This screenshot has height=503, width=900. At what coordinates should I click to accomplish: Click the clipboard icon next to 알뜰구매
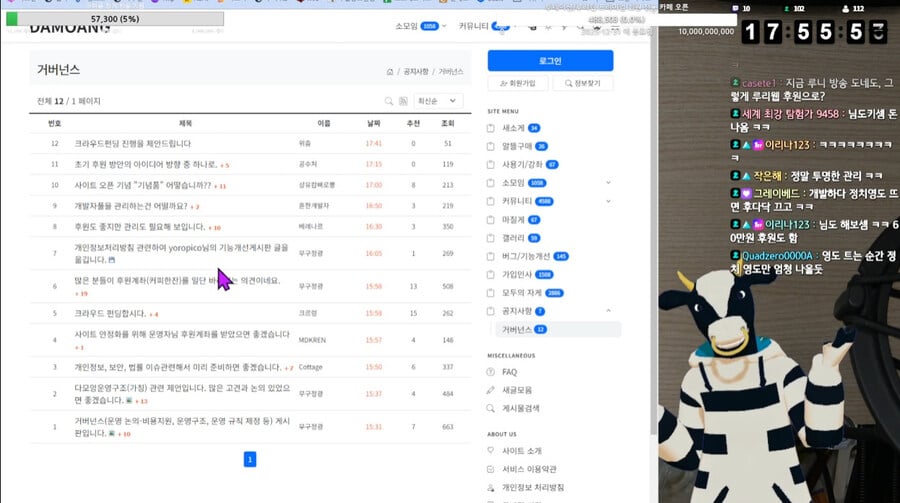tap(491, 146)
